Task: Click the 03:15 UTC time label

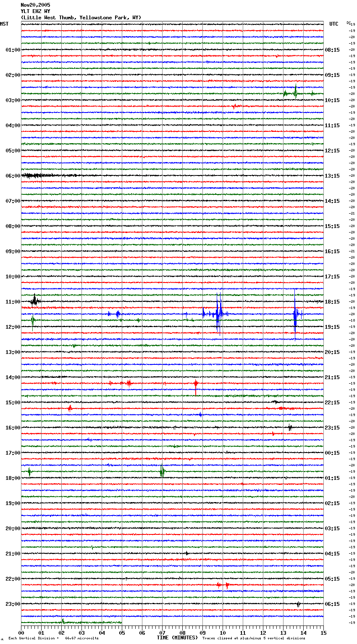Action: [x=332, y=529]
